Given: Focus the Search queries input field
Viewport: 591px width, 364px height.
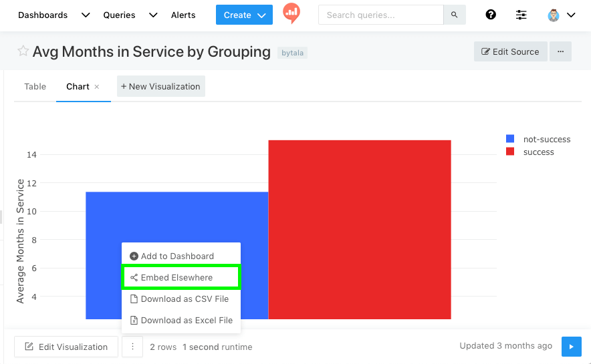Looking at the screenshot, I should (x=381, y=15).
